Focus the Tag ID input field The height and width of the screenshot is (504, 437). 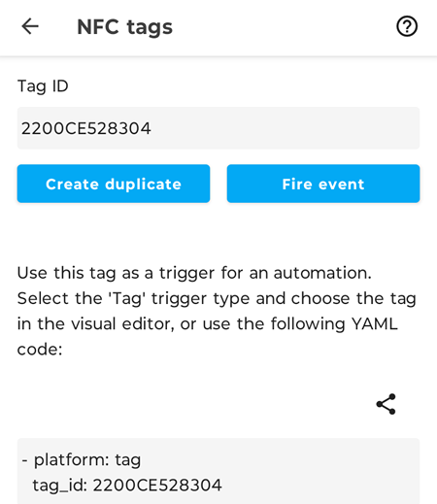(218, 128)
